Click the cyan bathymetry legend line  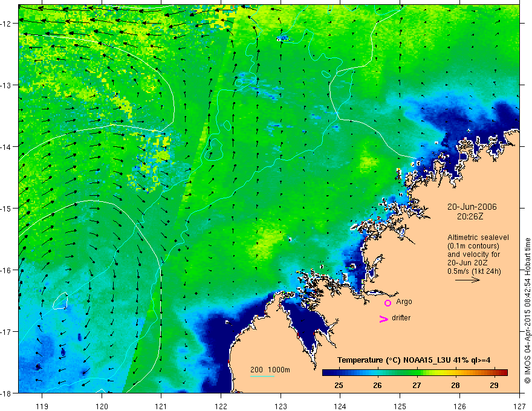262,376
